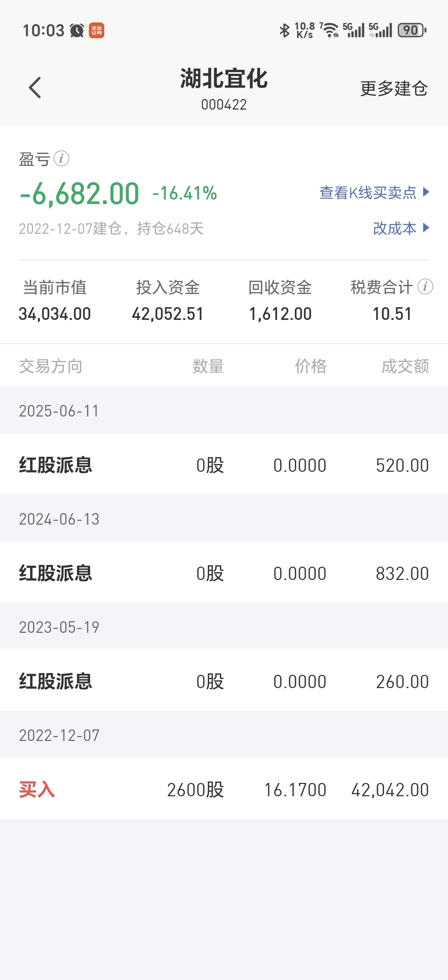Tap the alarm clock status icon
This screenshot has width=448, height=980.
coord(77,30)
